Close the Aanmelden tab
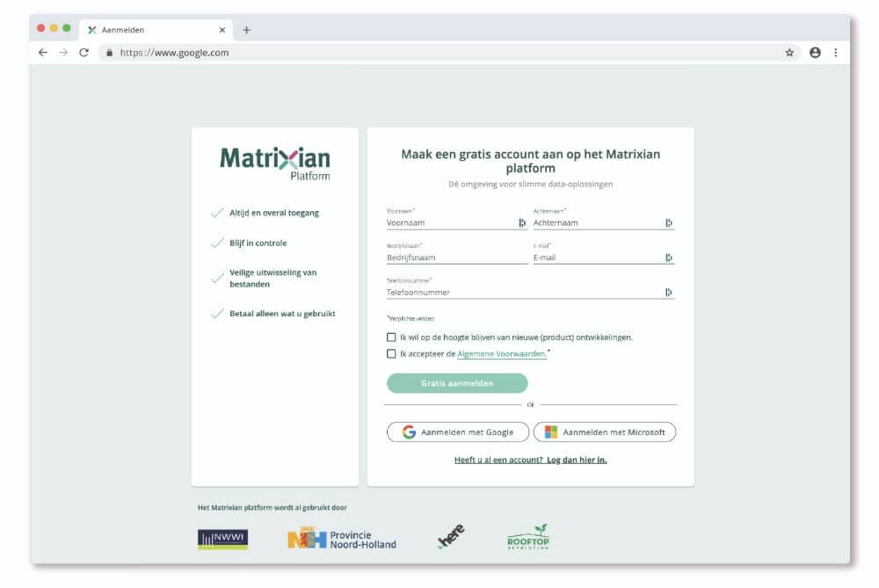The width and height of the screenshot is (879, 588). (x=222, y=30)
